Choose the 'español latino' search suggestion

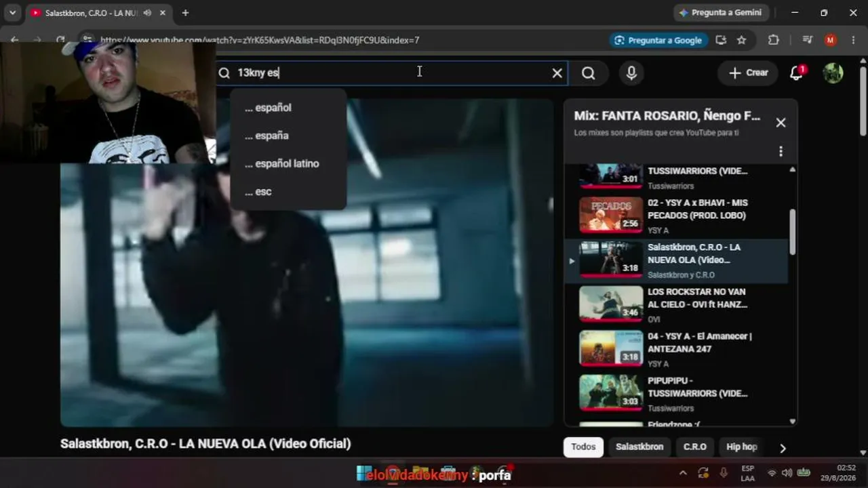click(x=288, y=163)
